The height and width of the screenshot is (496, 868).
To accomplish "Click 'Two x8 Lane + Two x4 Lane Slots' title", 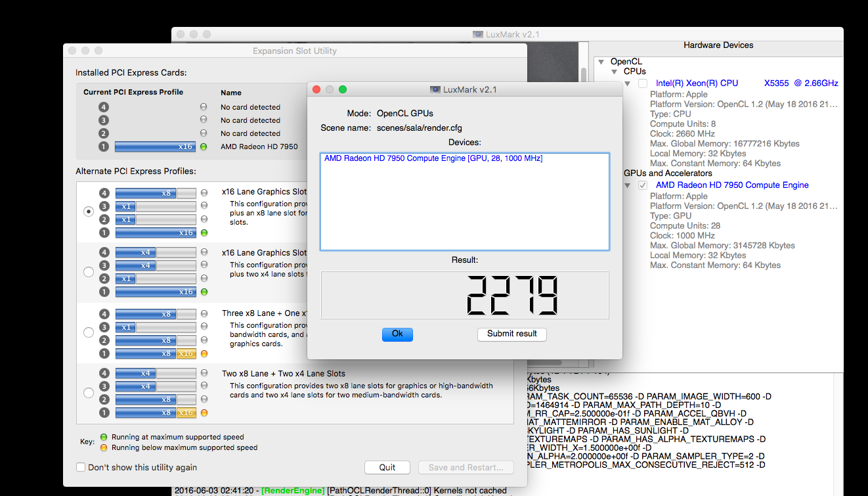I will [x=284, y=374].
